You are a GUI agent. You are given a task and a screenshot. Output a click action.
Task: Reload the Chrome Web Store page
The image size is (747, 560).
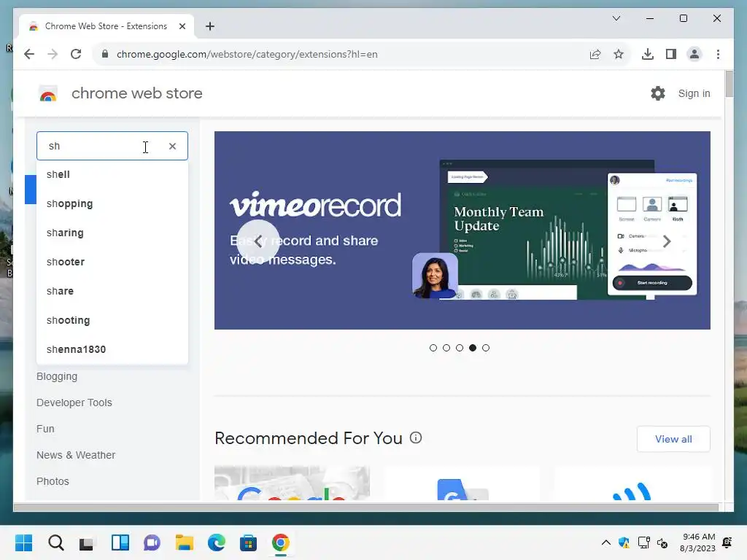point(76,54)
